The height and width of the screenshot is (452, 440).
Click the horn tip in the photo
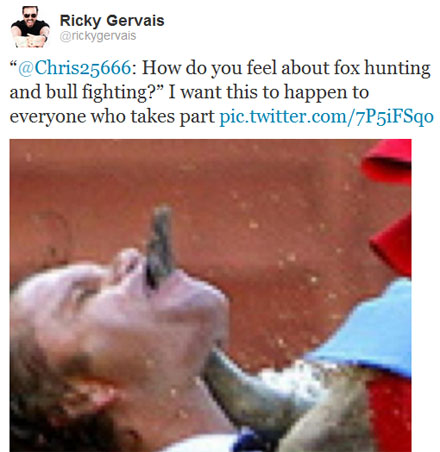pos(160,242)
